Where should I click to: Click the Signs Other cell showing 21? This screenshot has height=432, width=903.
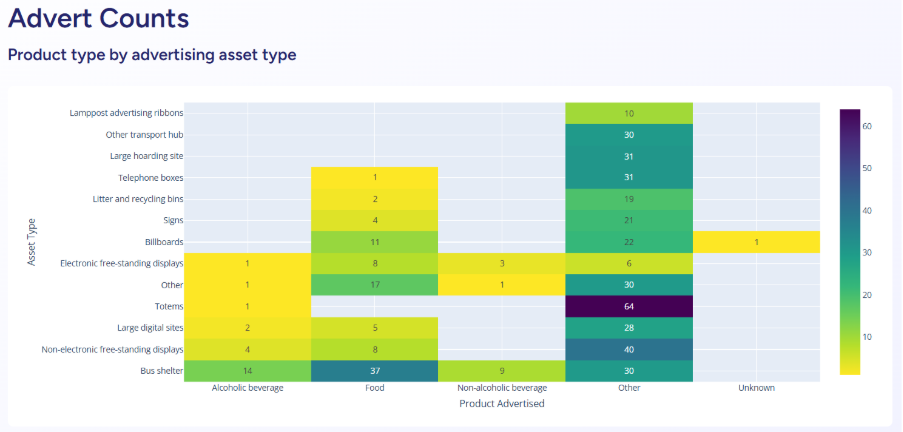[x=629, y=221]
